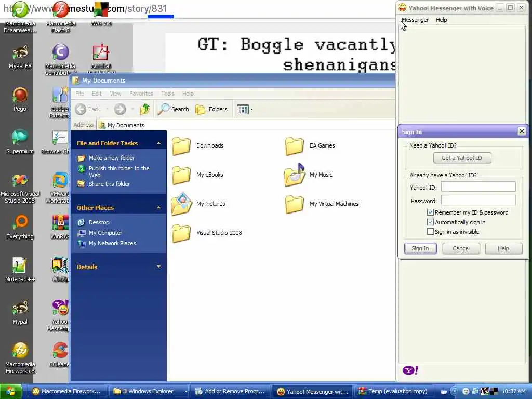Click the Get a Yahoo! ID button
The image size is (532, 399).
[x=462, y=158]
